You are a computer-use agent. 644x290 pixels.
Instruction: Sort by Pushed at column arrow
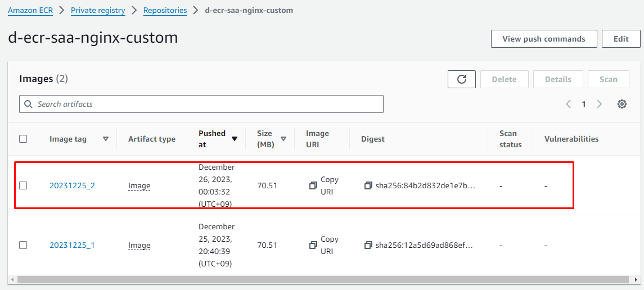[x=235, y=139]
